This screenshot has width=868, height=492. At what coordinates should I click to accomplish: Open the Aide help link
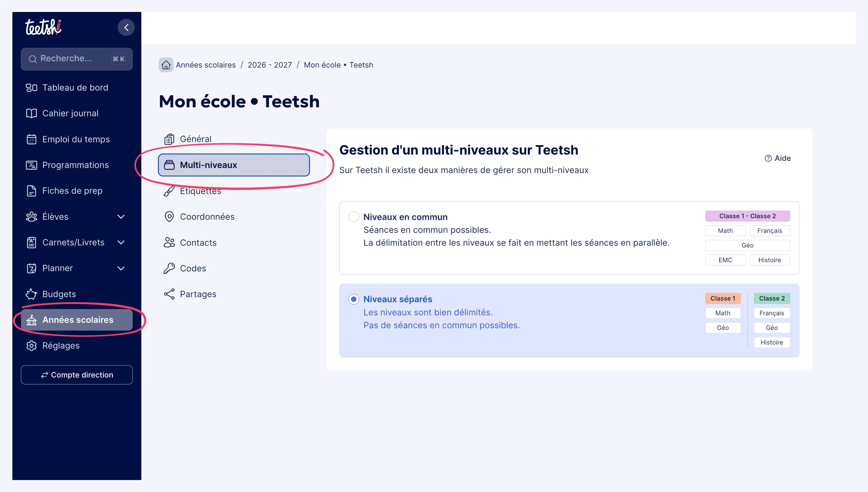pyautogui.click(x=777, y=158)
